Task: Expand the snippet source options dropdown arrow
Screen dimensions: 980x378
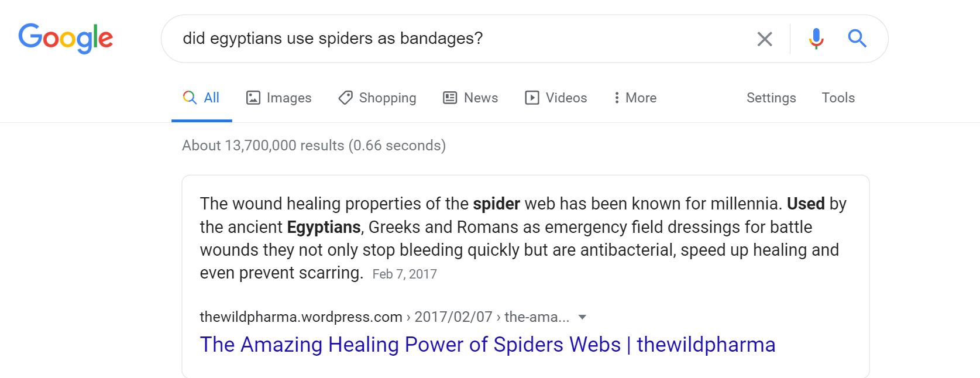Action: click(582, 317)
